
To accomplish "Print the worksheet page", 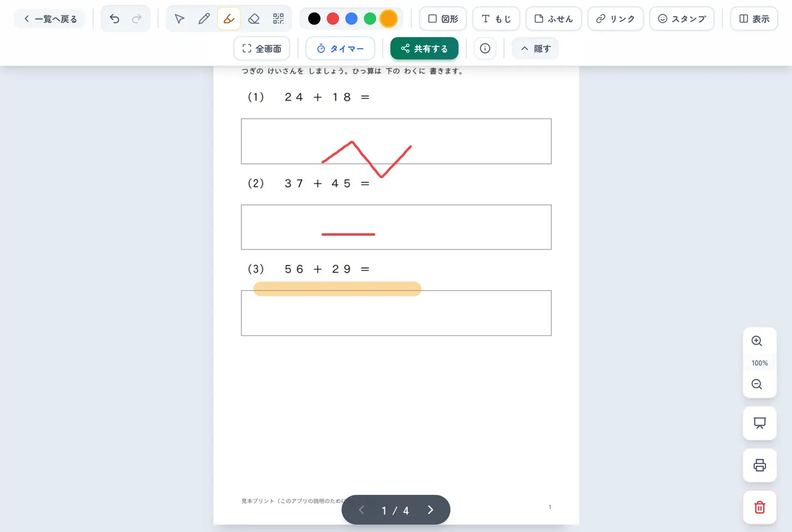I will coord(760,465).
